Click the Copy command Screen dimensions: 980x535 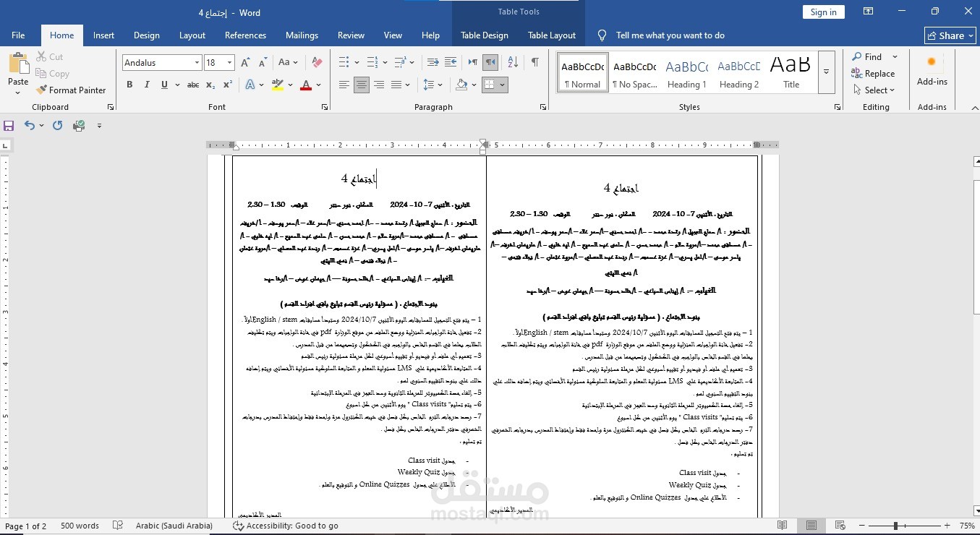(x=52, y=73)
